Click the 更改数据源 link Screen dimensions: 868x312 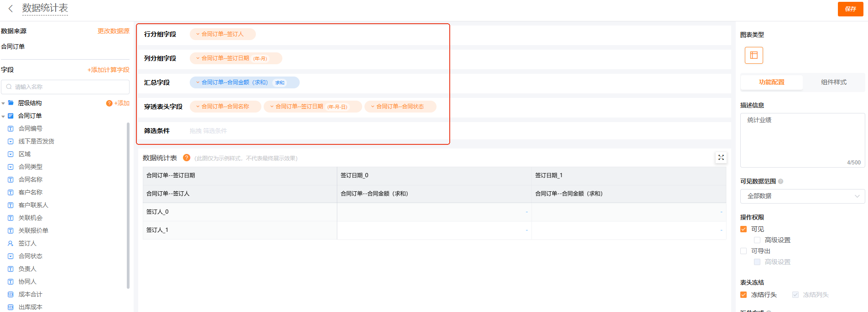(113, 31)
